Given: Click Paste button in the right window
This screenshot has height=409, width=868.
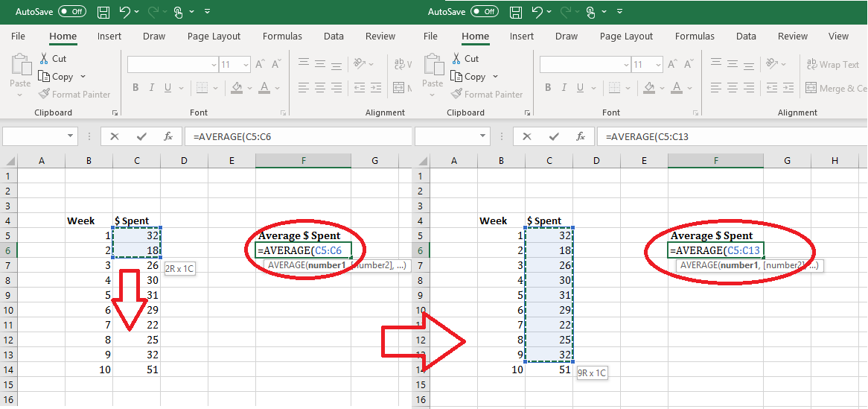Looking at the screenshot, I should tap(433, 73).
